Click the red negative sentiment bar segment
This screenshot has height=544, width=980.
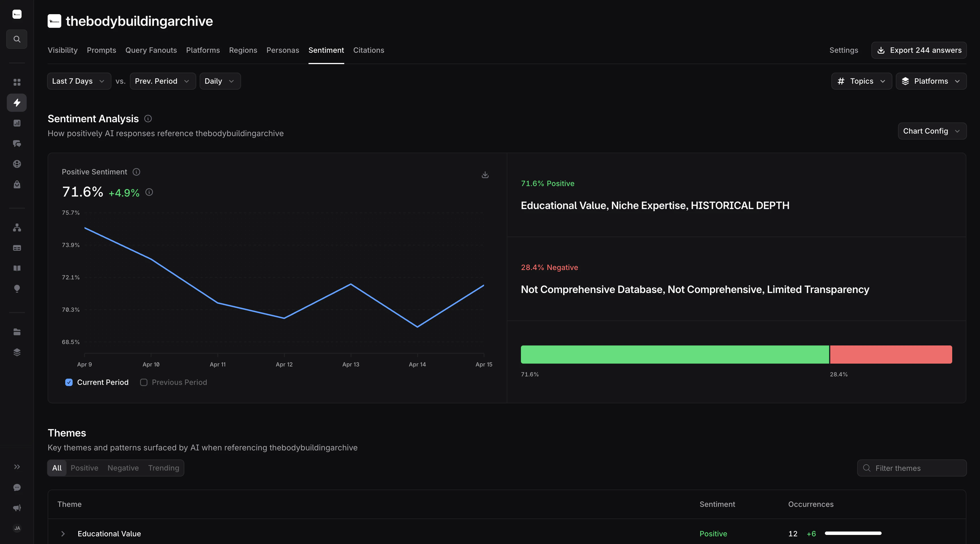(x=891, y=355)
